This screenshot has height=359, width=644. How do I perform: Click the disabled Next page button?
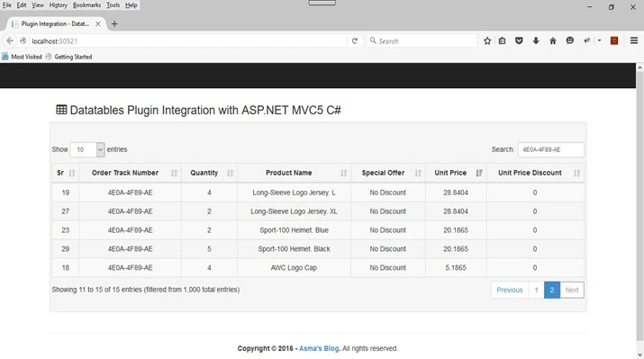pos(572,290)
